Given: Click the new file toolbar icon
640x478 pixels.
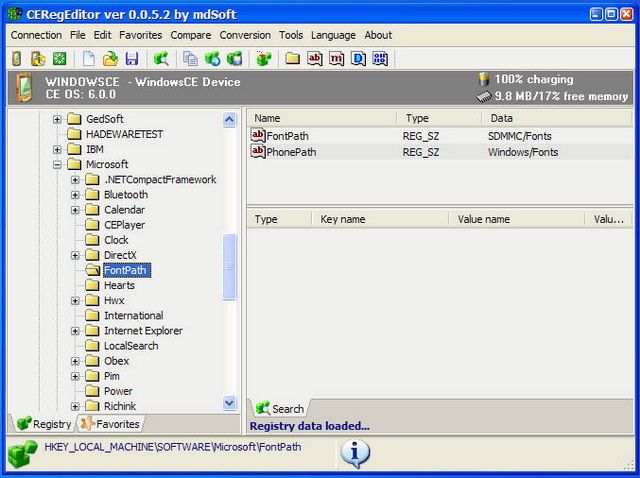Looking at the screenshot, I should click(88, 59).
